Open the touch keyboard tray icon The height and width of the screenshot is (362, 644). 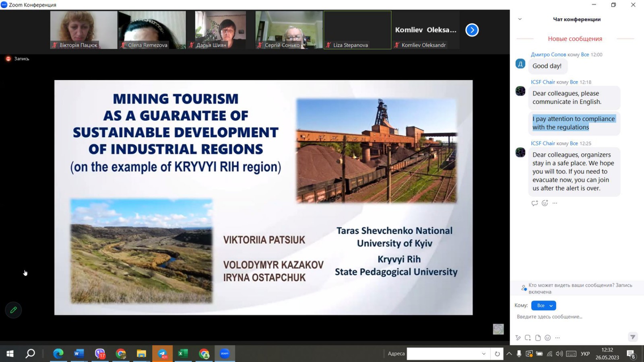coord(571,354)
